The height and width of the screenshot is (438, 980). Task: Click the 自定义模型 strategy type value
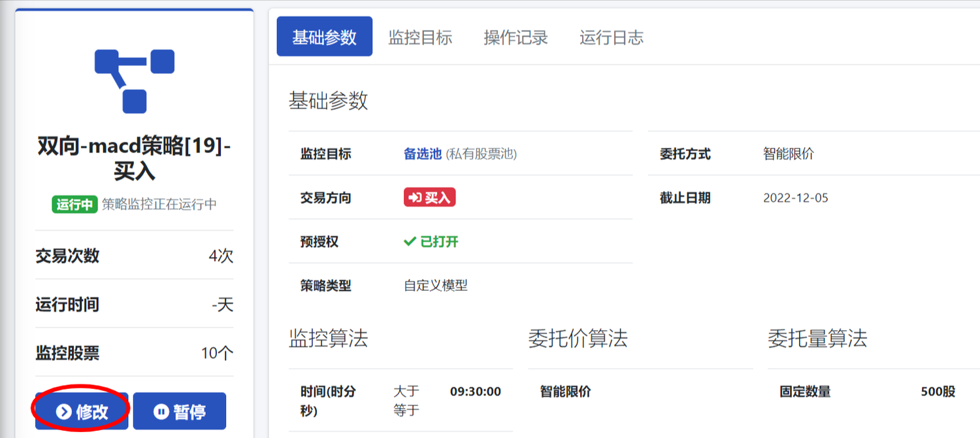pos(436,286)
